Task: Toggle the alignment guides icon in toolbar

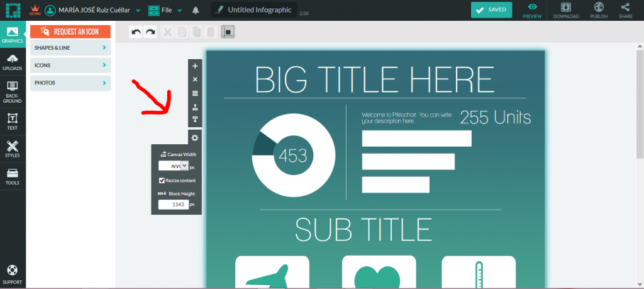Action: coord(228,31)
